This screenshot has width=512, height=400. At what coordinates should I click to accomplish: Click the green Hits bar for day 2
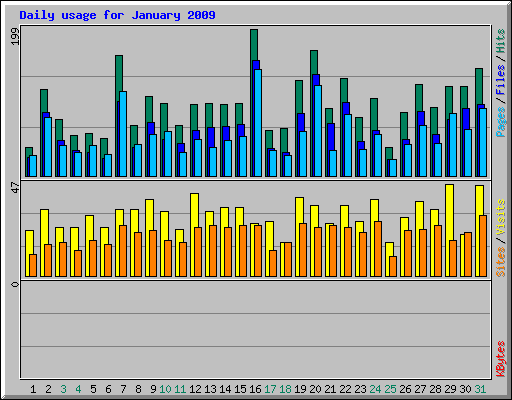[x=44, y=101]
